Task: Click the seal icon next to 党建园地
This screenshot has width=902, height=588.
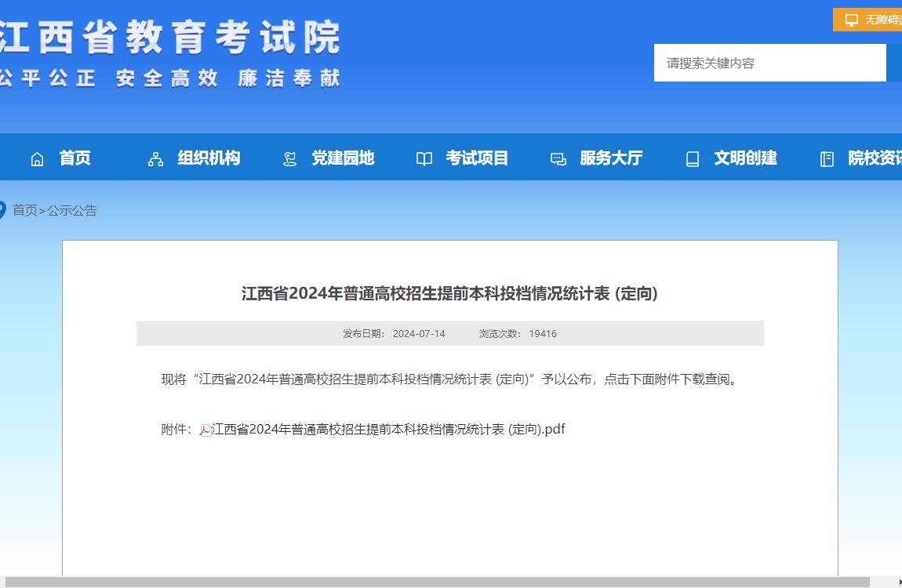Action: [289, 158]
